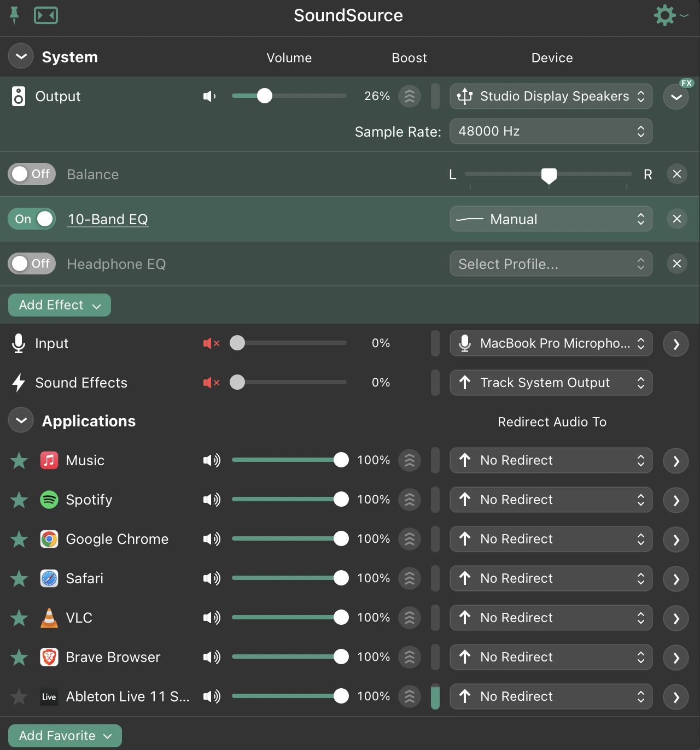Expand Brave Browser effects arrow button
The width and height of the screenshot is (700, 750).
tap(676, 658)
